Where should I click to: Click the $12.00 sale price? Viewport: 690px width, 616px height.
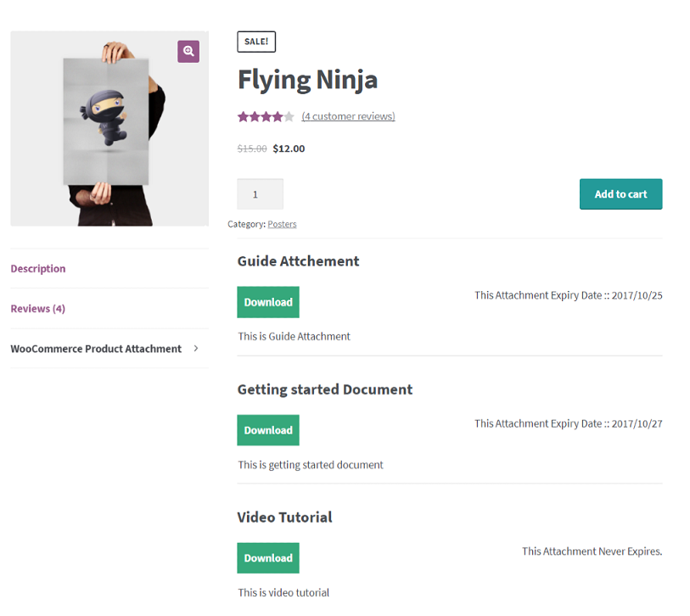tap(289, 148)
